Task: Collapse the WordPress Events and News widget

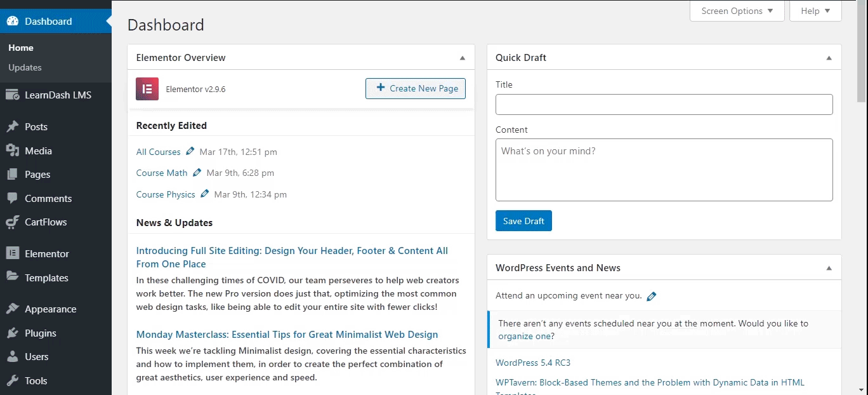Action: pos(829,268)
